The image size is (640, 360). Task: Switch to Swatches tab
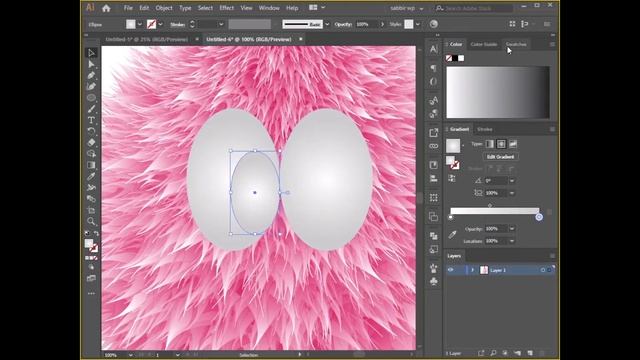[516, 44]
